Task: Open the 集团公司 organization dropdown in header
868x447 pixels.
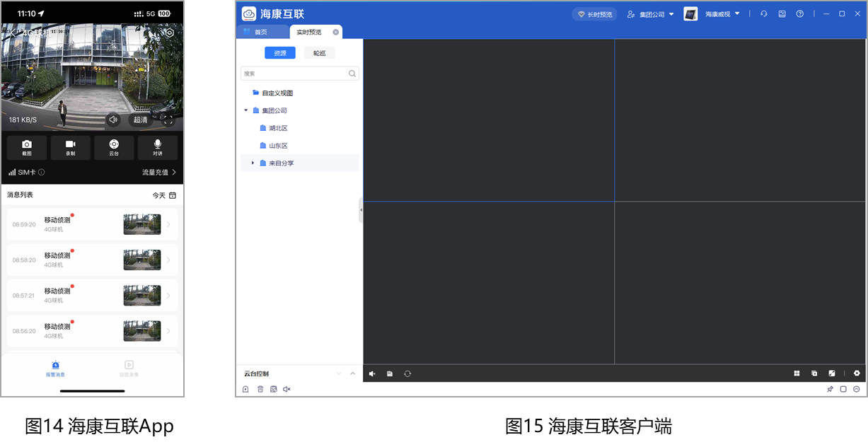Action: 651,14
